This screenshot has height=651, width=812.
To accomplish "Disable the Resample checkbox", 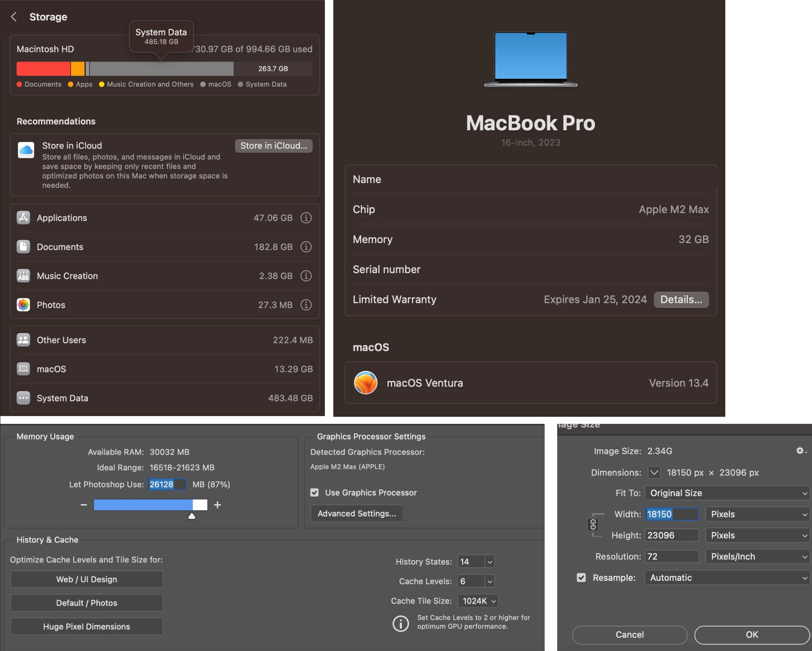I will click(581, 578).
